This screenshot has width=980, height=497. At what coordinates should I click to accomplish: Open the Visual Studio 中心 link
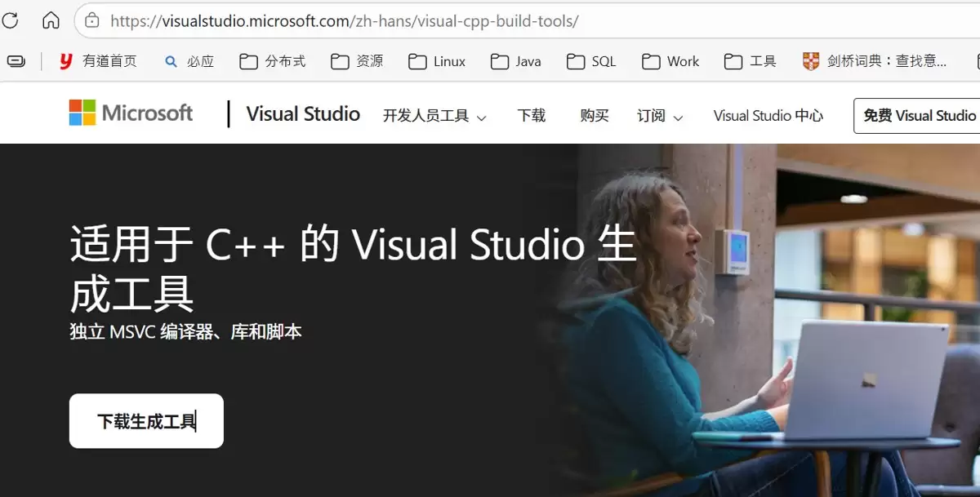coord(768,116)
